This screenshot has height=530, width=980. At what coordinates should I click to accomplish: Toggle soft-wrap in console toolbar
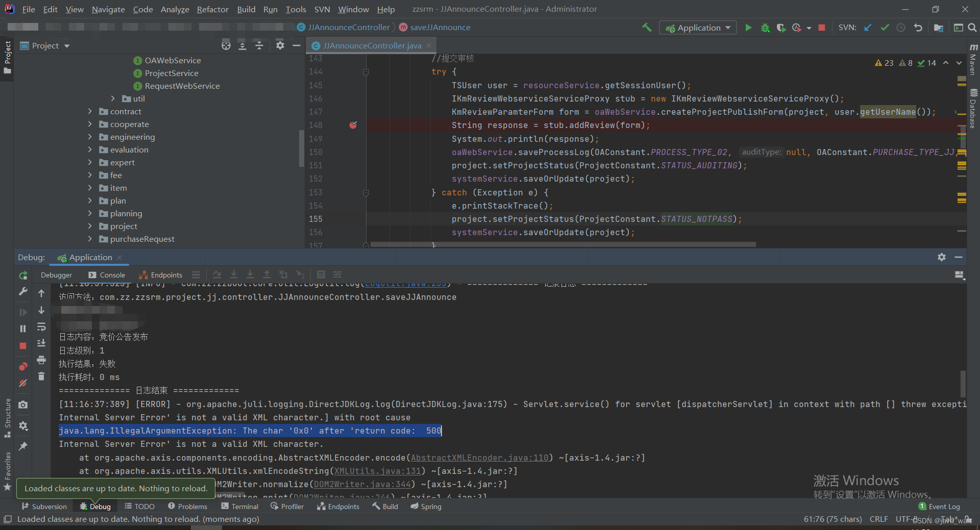point(41,326)
